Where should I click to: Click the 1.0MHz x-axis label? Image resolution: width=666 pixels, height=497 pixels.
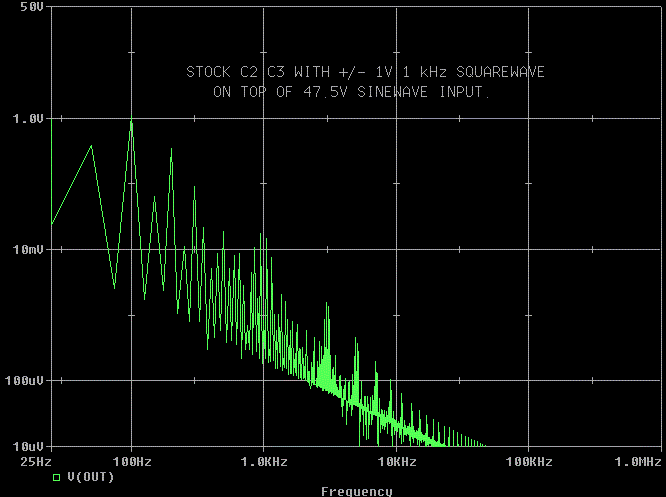[637, 462]
